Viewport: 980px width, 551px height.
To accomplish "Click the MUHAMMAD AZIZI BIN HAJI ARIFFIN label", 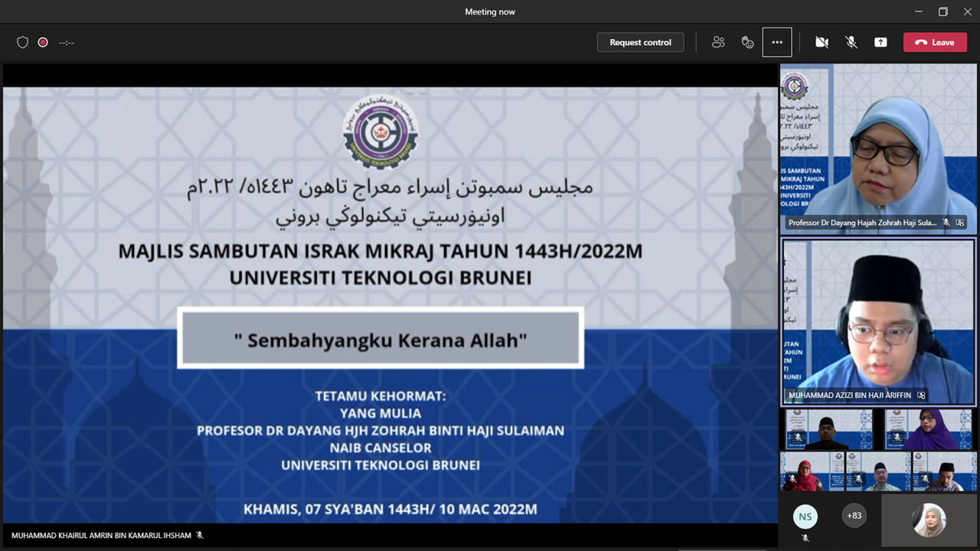I will point(851,396).
